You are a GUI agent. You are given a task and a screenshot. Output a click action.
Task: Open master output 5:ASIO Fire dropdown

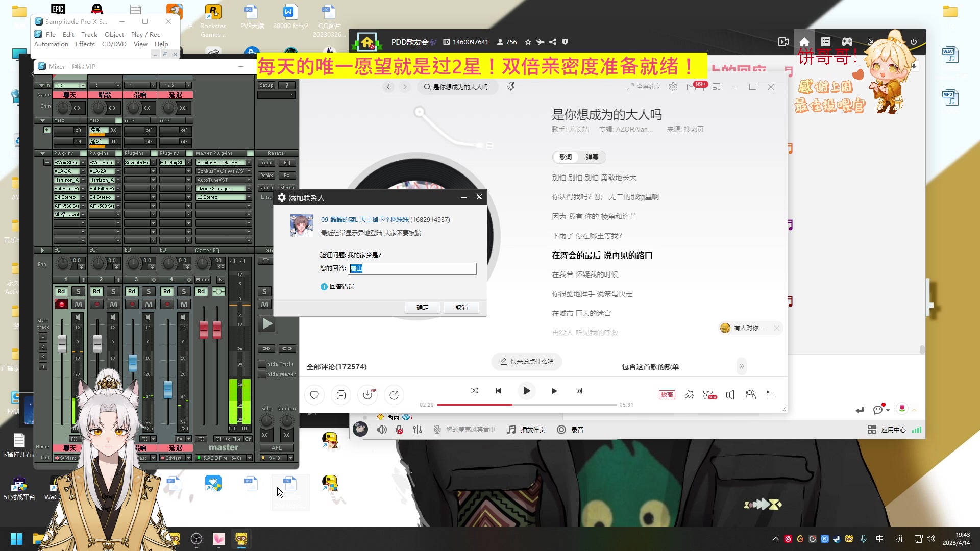click(x=249, y=458)
